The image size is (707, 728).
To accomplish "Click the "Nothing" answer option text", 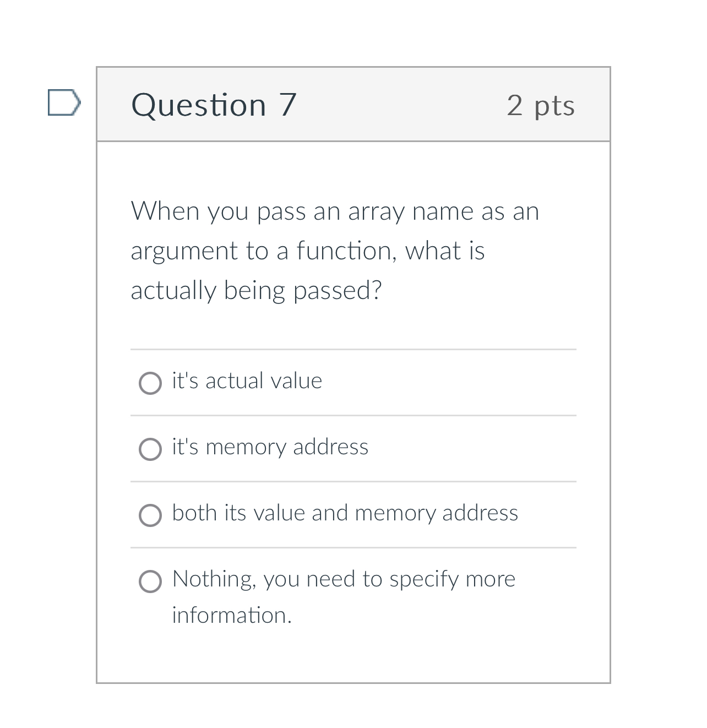I will pyautogui.click(x=343, y=579).
